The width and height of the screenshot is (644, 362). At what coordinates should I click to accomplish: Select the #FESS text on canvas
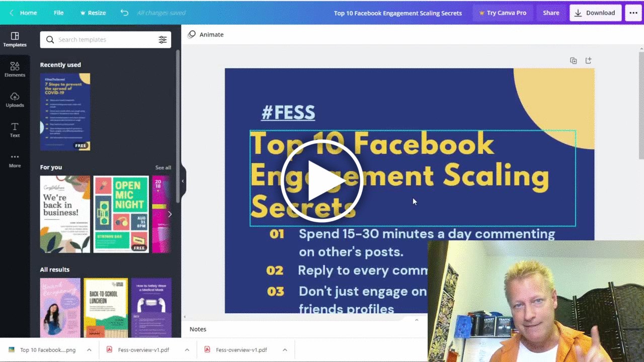[288, 113]
